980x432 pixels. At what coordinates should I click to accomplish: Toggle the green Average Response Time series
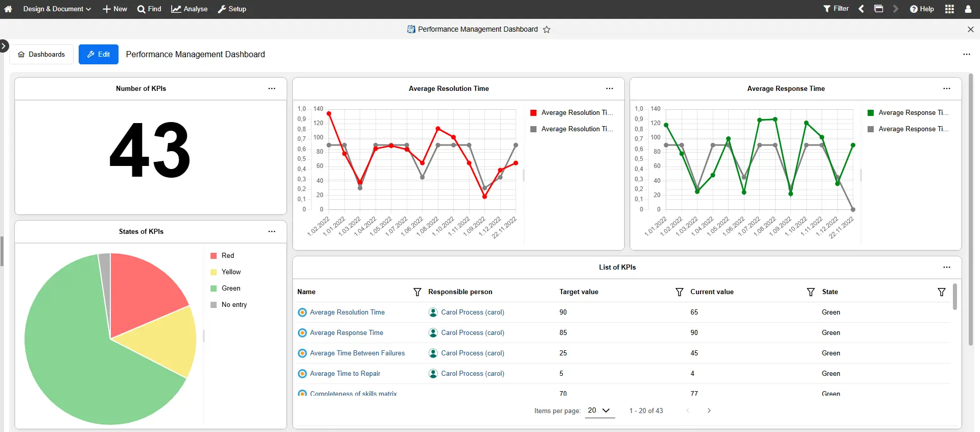pyautogui.click(x=907, y=113)
